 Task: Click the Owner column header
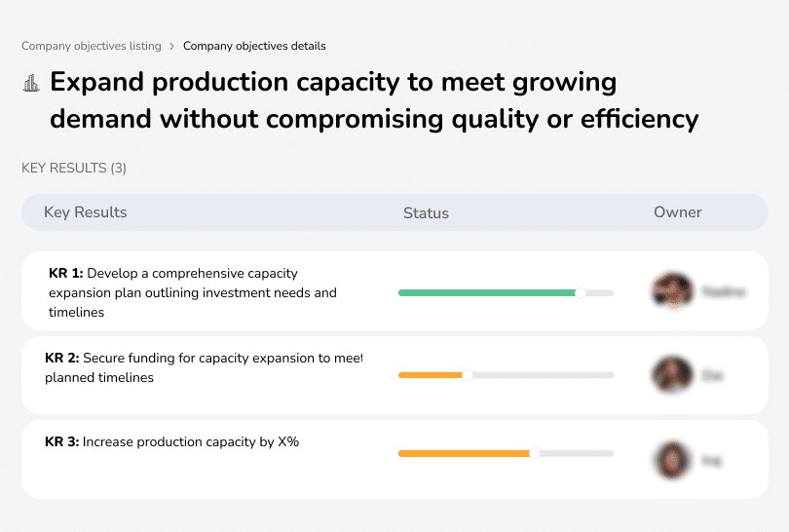coord(678,212)
